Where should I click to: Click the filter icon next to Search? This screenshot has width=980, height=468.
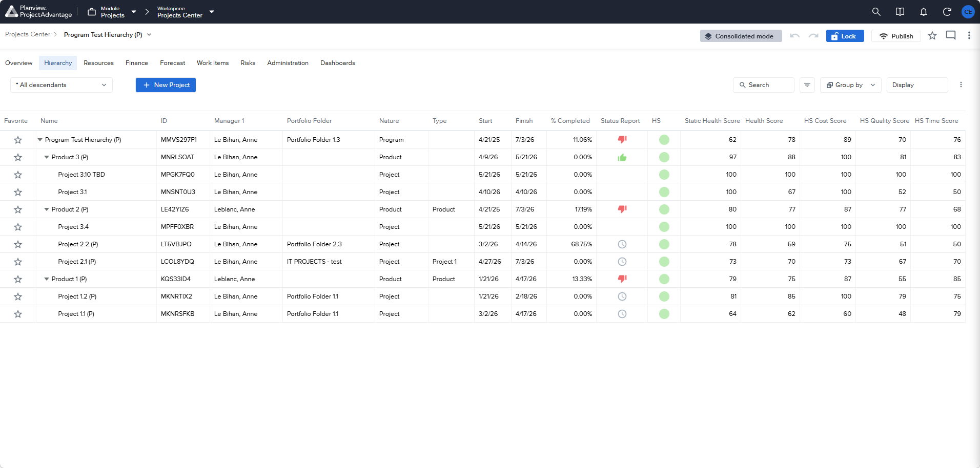pyautogui.click(x=807, y=85)
